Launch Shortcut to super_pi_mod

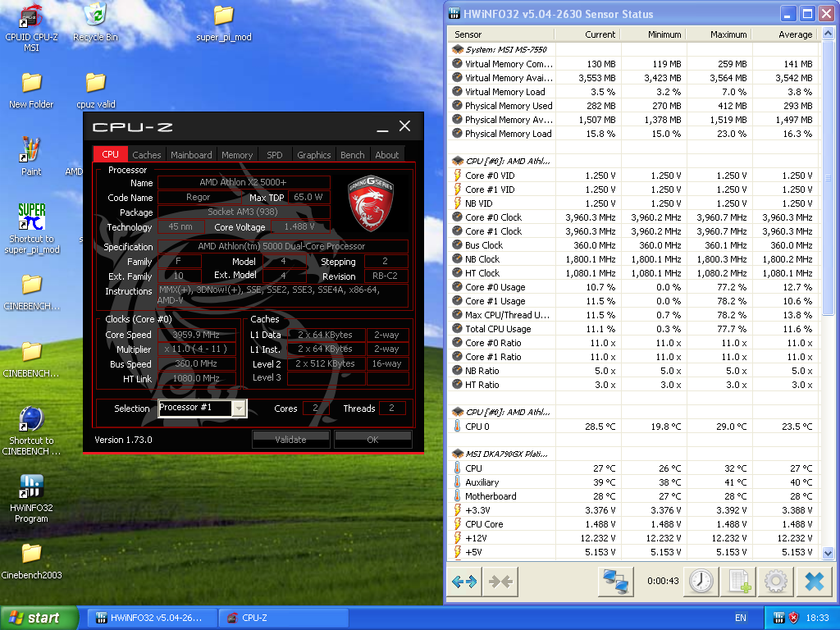tap(32, 228)
